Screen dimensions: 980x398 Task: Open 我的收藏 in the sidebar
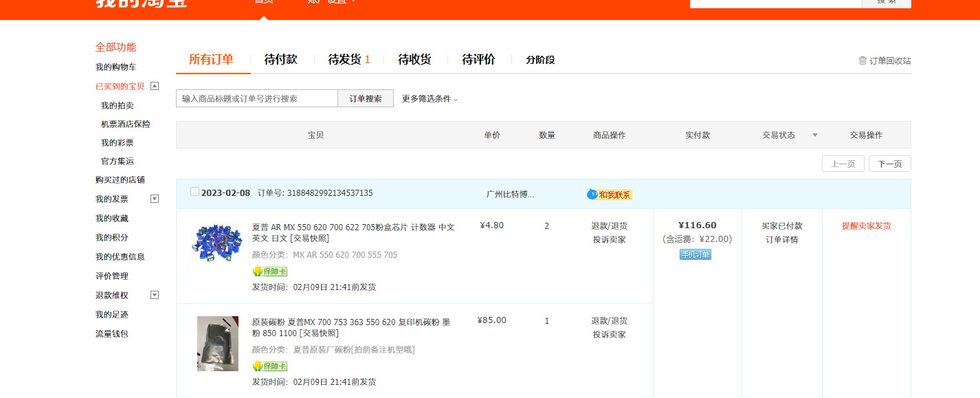coord(112,219)
